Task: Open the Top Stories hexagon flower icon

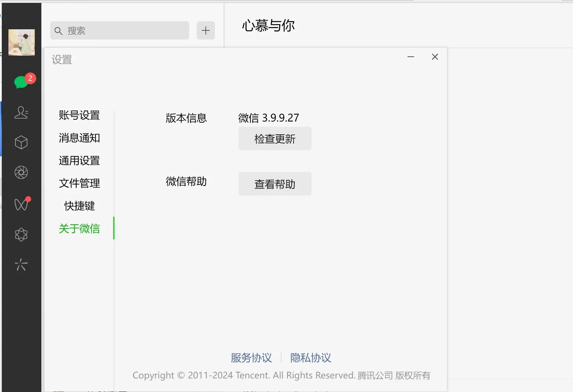Action: pyautogui.click(x=21, y=235)
